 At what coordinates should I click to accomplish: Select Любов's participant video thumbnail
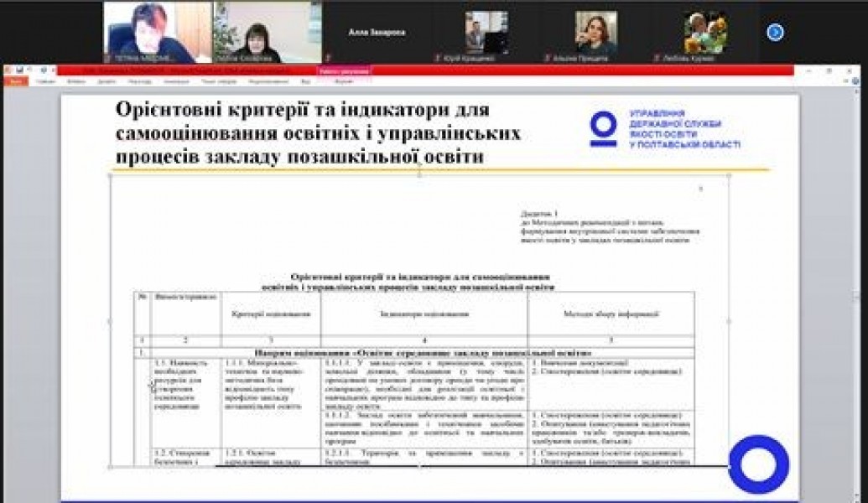pyautogui.click(x=705, y=33)
